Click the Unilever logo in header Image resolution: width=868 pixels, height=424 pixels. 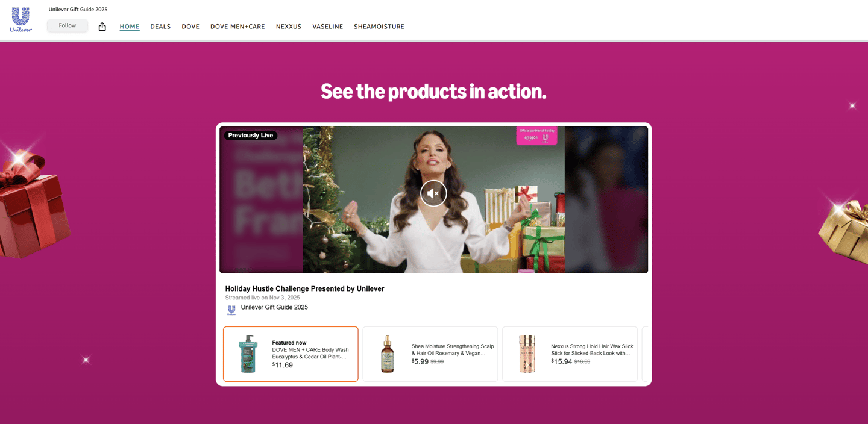(20, 19)
